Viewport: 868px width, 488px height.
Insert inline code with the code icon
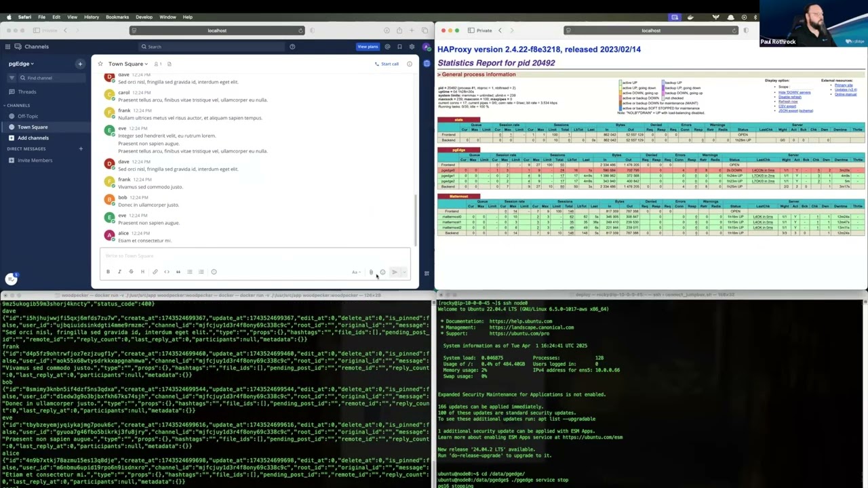click(x=166, y=272)
